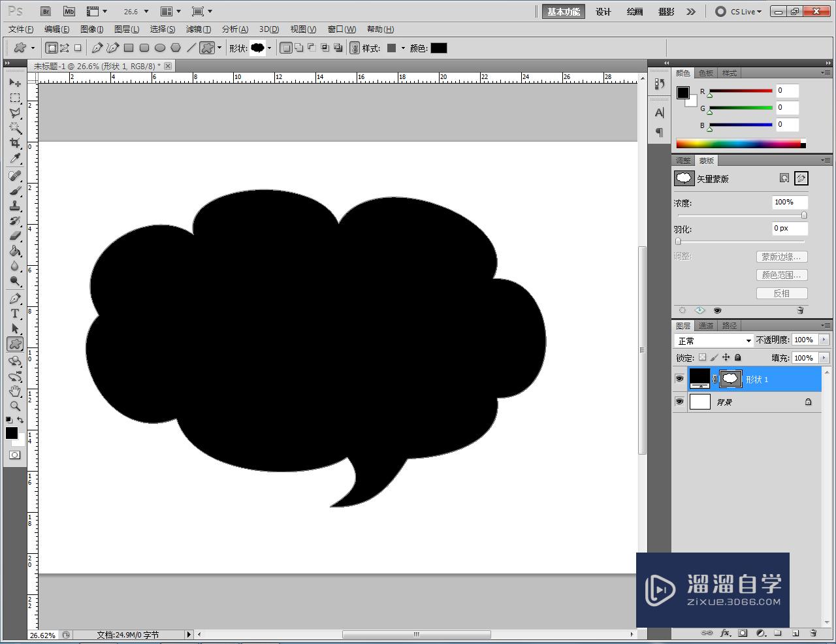This screenshot has height=644, width=836.
Task: Select the Pen tool in the toolbox
Action: tap(15, 299)
